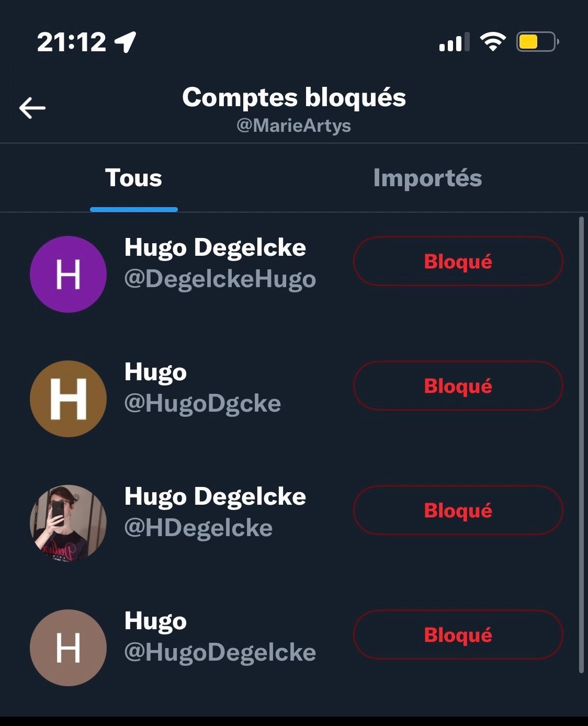Open the @HugoDgcke profile name
Screen dimensions: 588x726
pos(155,373)
